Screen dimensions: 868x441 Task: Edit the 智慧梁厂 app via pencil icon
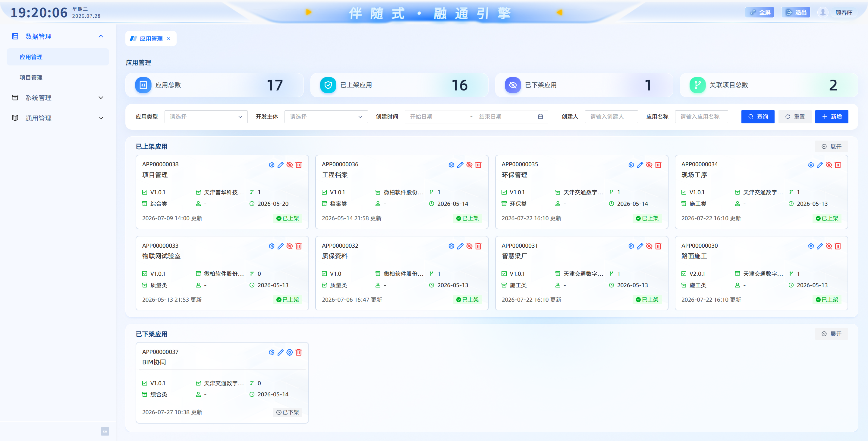tap(640, 246)
